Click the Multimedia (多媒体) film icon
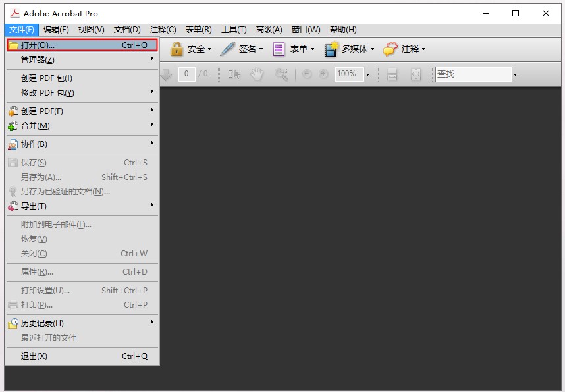 [331, 49]
